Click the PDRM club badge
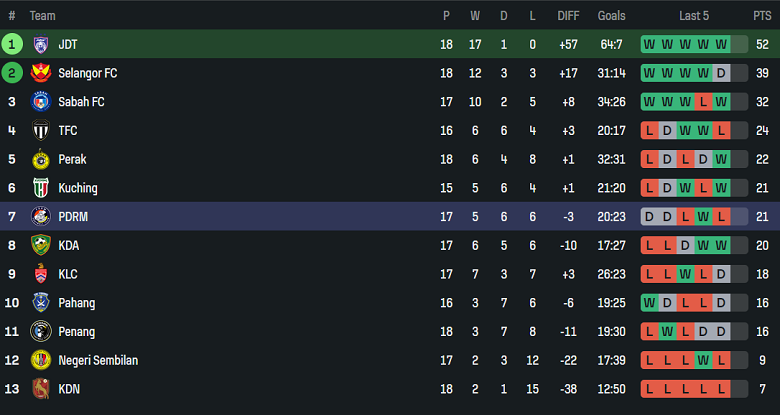Screen dimensions: 780x415 click(41, 216)
